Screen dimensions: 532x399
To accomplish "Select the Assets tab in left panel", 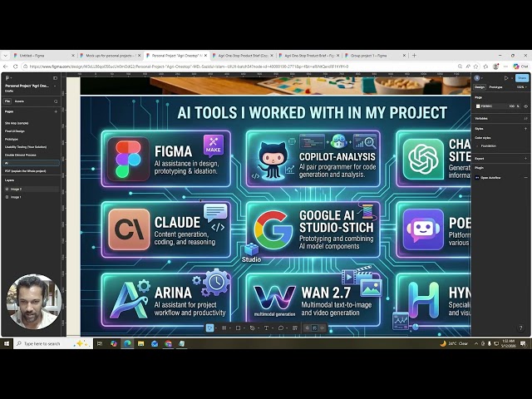I will [19, 101].
